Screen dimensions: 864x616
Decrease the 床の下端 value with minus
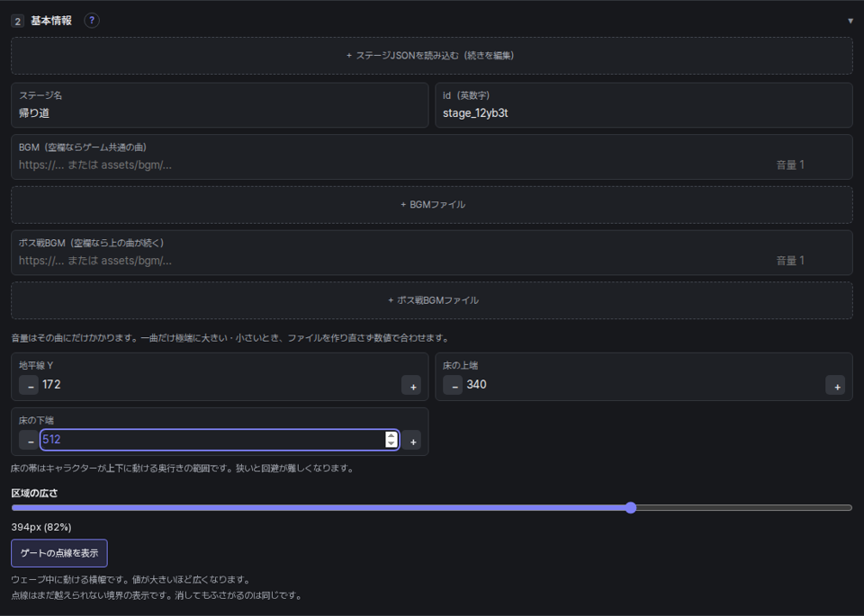tap(29, 440)
